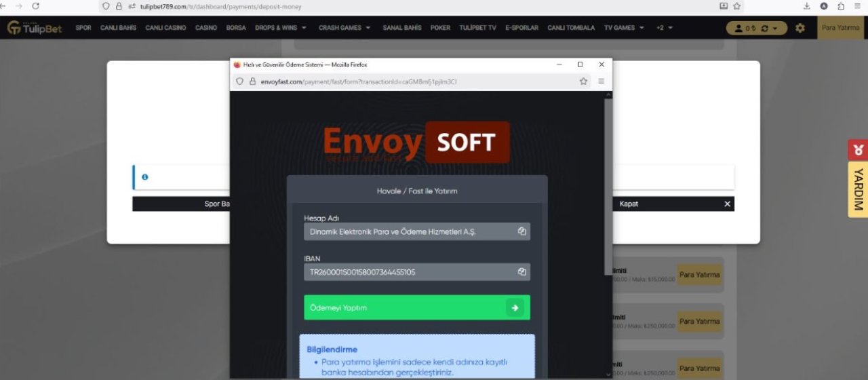
Task: Click the Kapat button
Action: (629, 204)
